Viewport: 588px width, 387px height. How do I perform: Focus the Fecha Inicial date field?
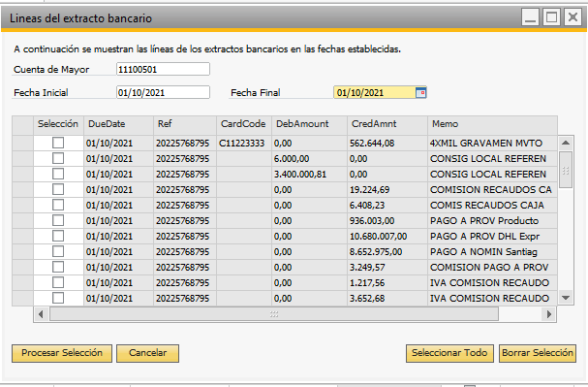(x=163, y=92)
